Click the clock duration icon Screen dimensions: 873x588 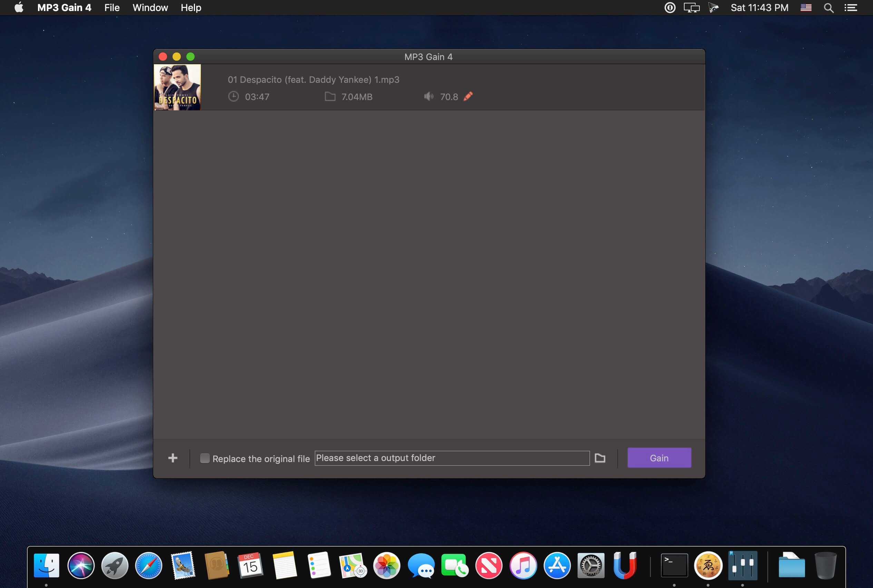(233, 97)
